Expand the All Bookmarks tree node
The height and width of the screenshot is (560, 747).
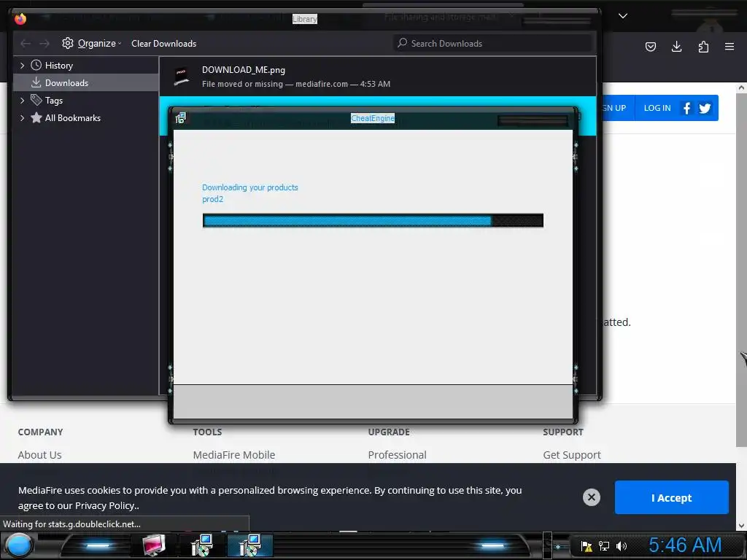(x=22, y=118)
